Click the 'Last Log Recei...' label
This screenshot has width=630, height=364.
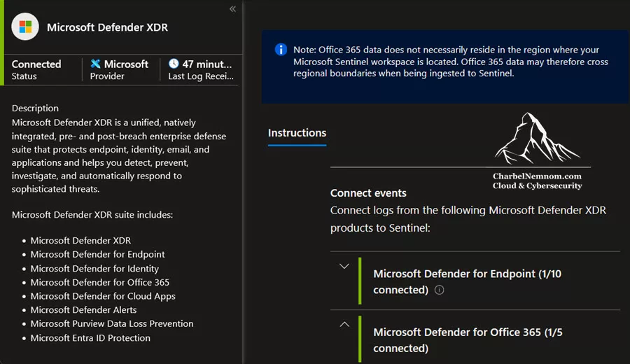point(200,76)
